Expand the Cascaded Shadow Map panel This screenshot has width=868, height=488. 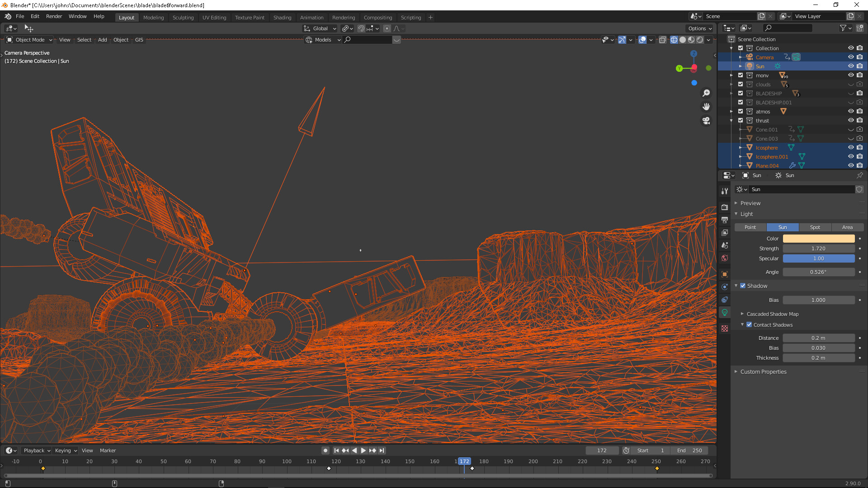tap(772, 314)
